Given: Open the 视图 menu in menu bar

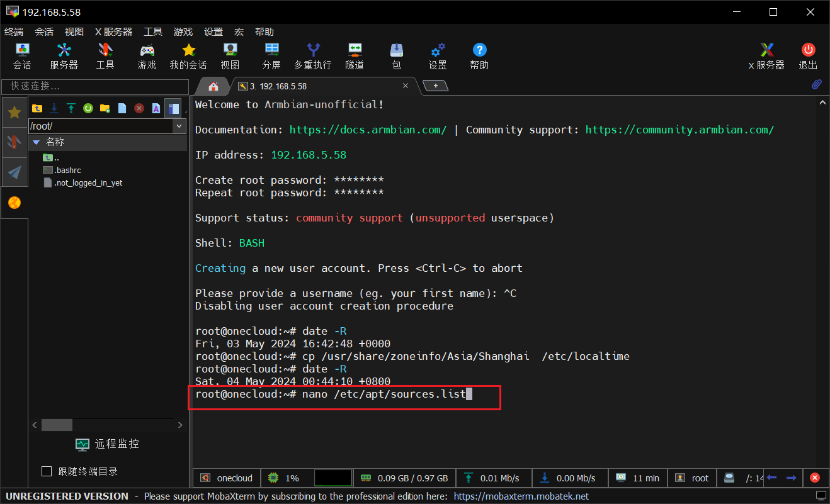Looking at the screenshot, I should (x=74, y=31).
